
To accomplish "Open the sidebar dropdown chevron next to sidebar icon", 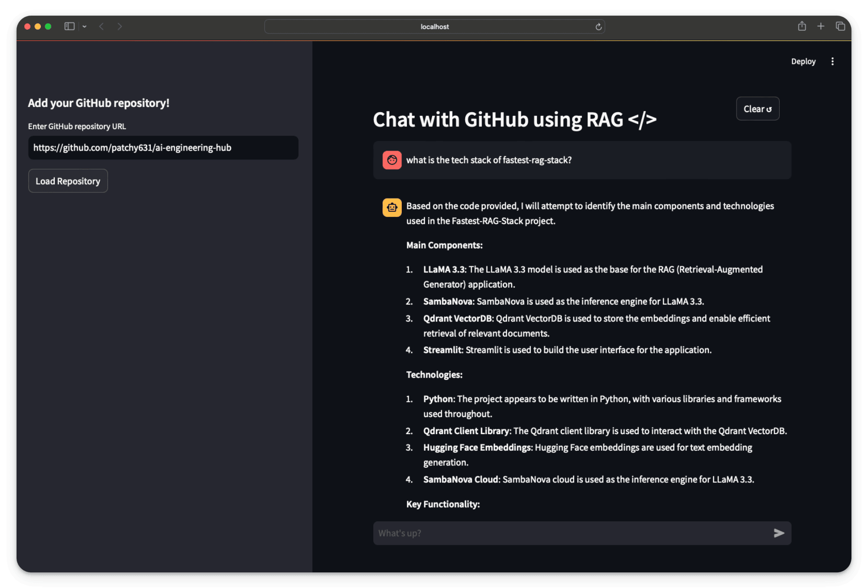I will click(85, 26).
